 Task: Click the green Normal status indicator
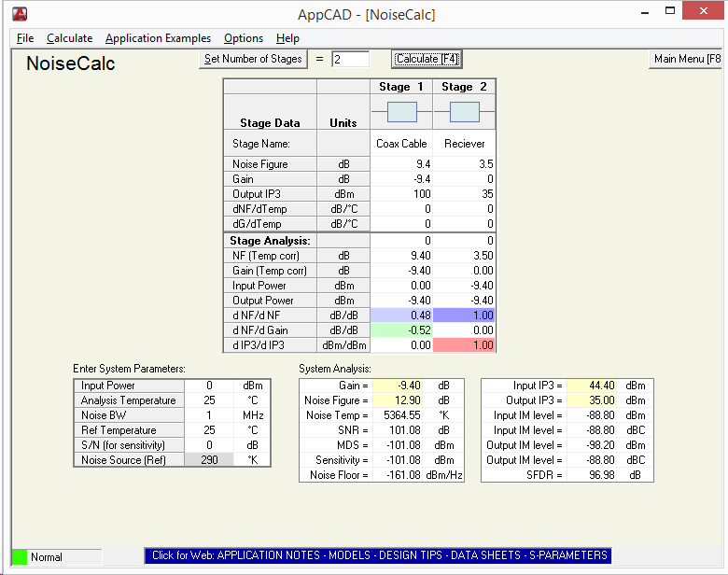19,557
